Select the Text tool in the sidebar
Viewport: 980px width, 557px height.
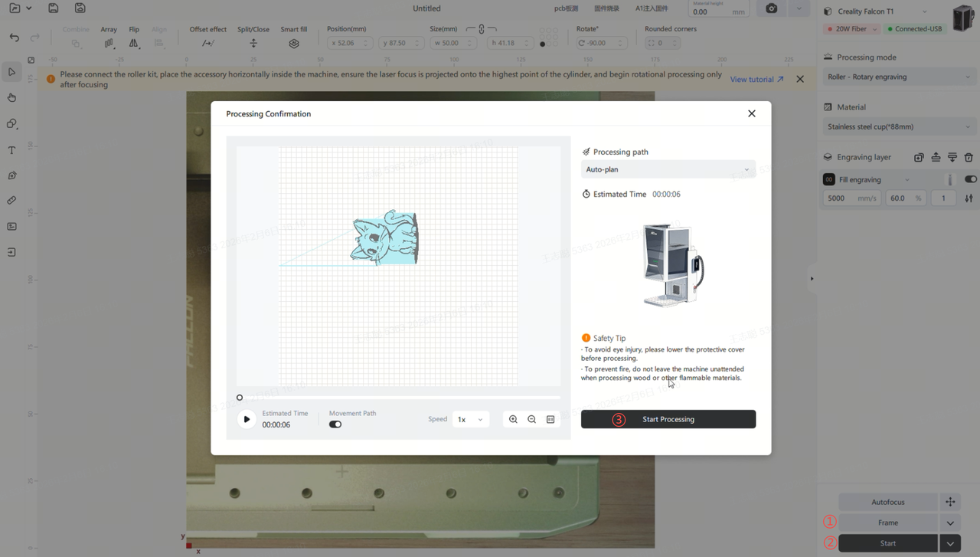coord(11,150)
